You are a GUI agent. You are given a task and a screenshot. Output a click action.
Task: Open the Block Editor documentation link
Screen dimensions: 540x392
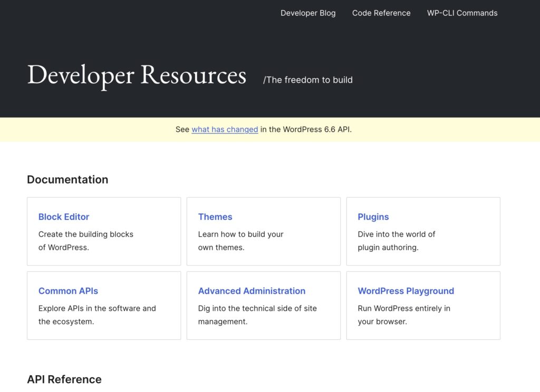(x=64, y=217)
